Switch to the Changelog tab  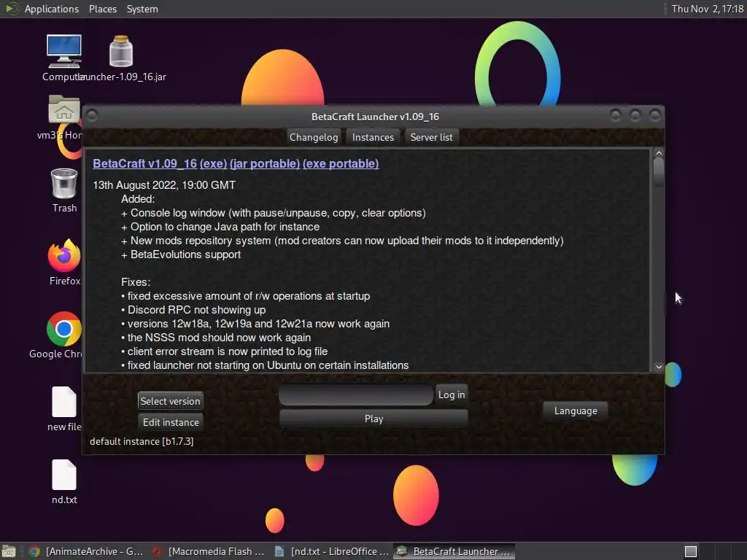click(314, 137)
